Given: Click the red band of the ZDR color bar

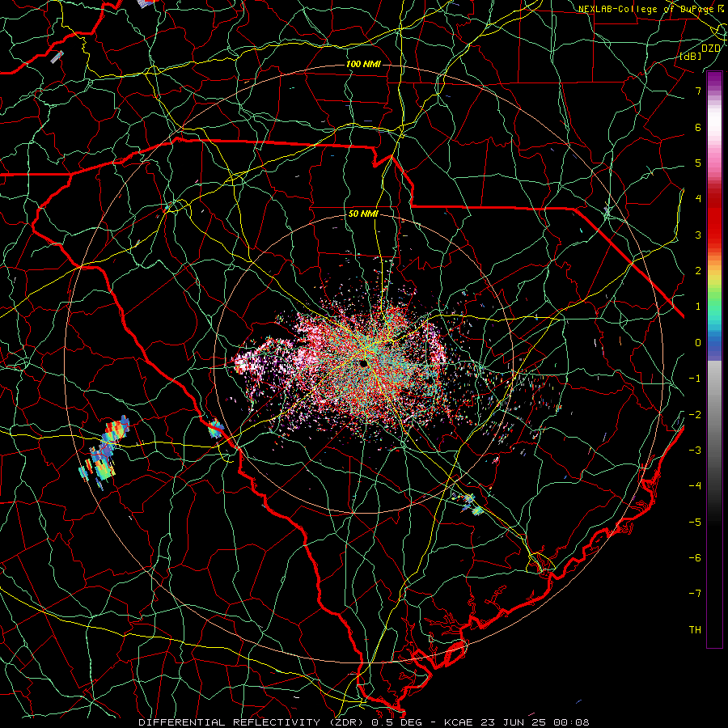Looking at the screenshot, I should pos(714,218).
